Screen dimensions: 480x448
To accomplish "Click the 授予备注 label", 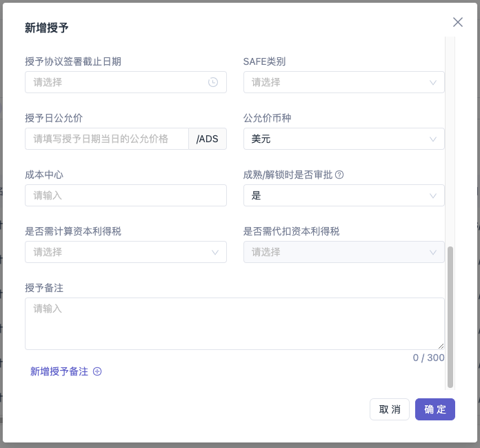I will click(x=44, y=288).
